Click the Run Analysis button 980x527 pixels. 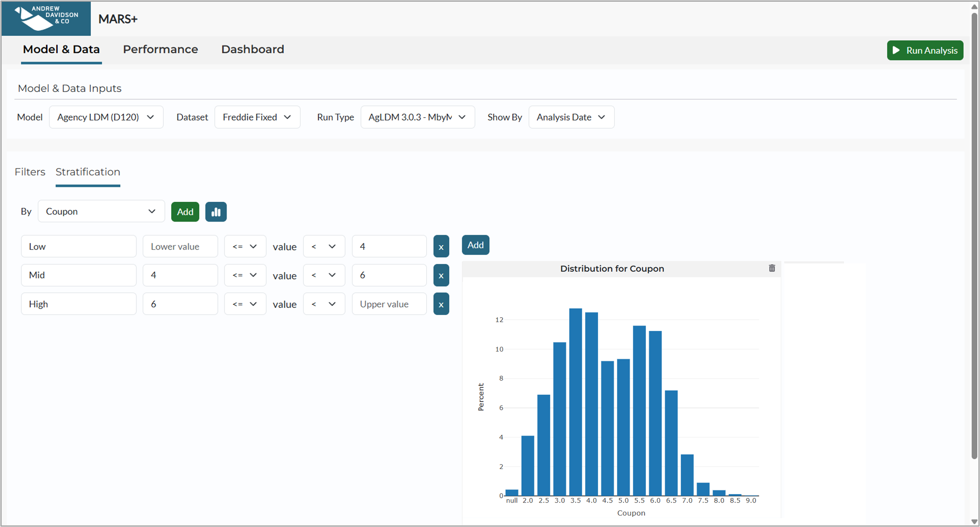(x=925, y=50)
